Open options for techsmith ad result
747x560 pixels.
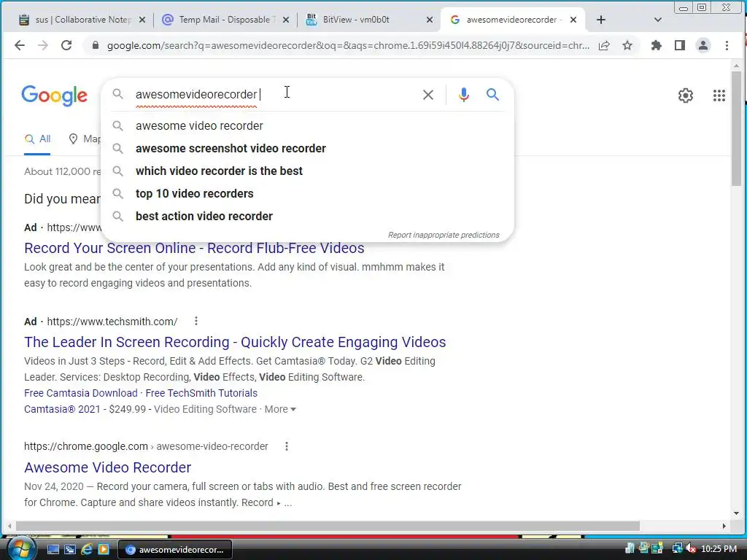tap(196, 321)
